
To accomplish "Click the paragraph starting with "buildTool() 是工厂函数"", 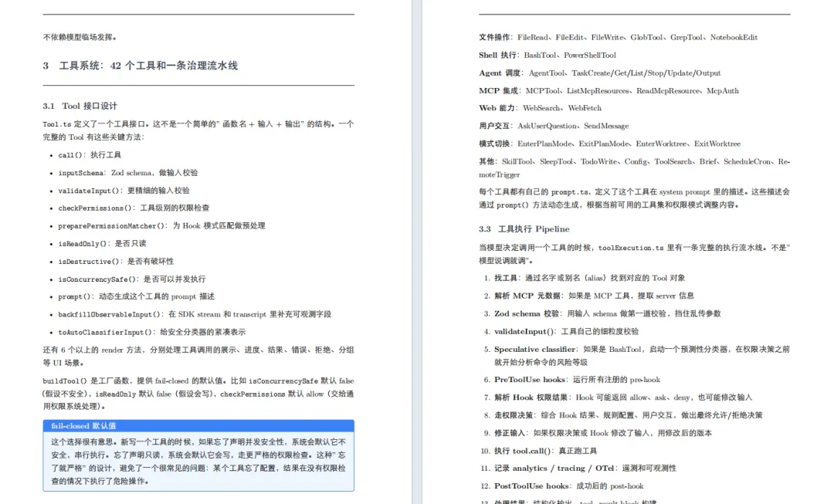I will coord(198,394).
